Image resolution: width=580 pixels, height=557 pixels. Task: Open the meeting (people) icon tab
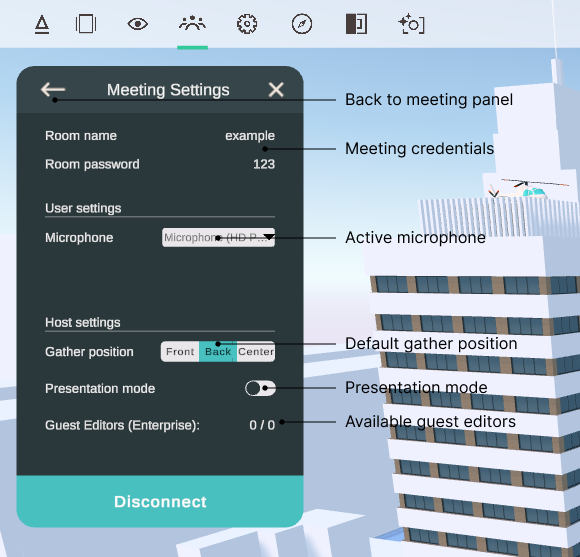tap(192, 24)
